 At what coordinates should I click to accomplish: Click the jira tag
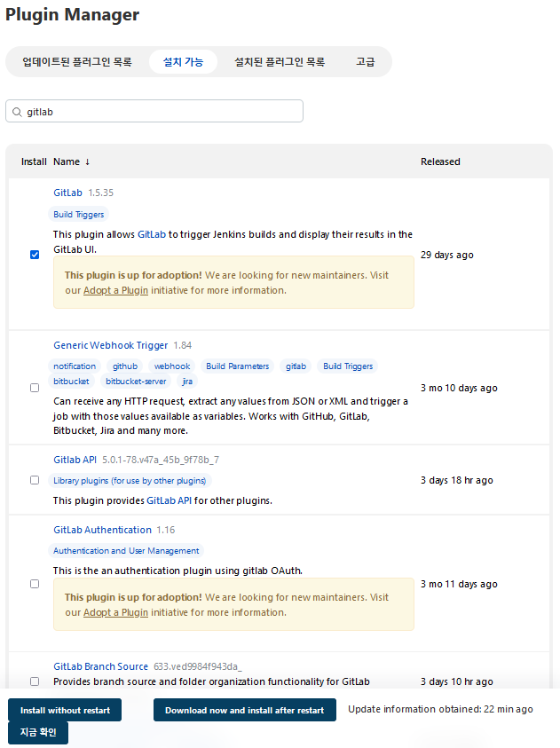coord(187,382)
